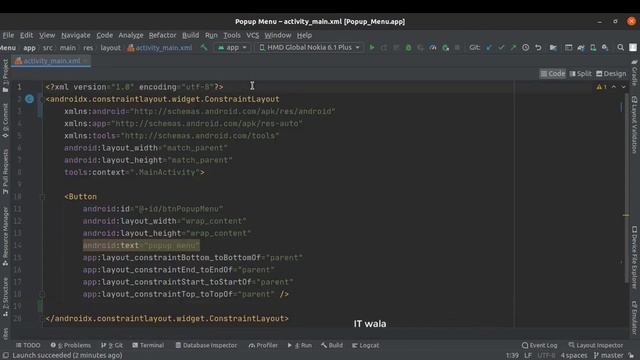Switch the editor to Split view
This screenshot has height=360, width=640.
(x=580, y=74)
